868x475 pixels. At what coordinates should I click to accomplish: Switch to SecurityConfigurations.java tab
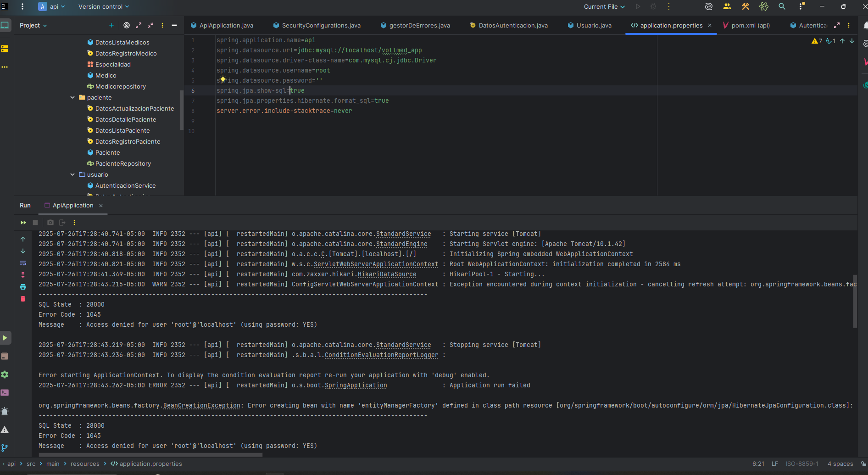point(317,25)
